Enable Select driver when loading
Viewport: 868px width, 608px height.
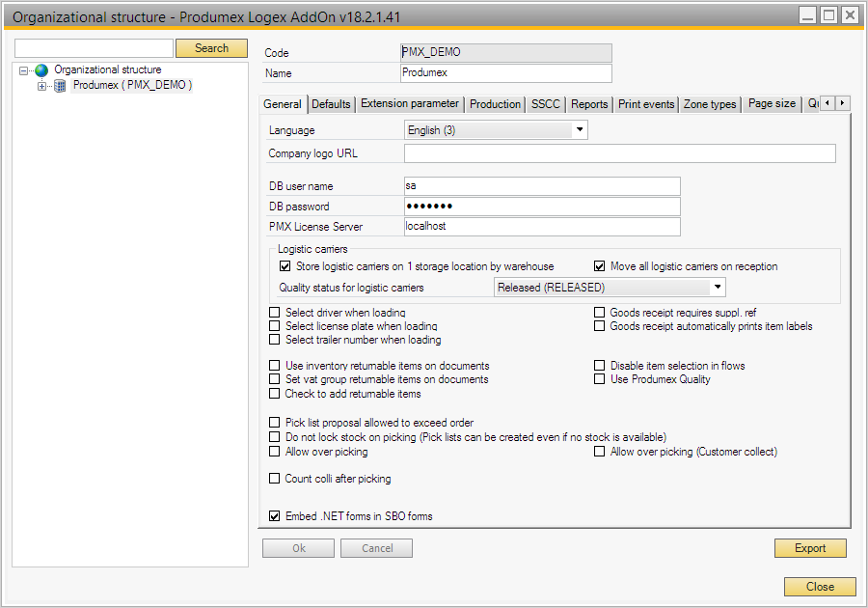click(x=275, y=313)
